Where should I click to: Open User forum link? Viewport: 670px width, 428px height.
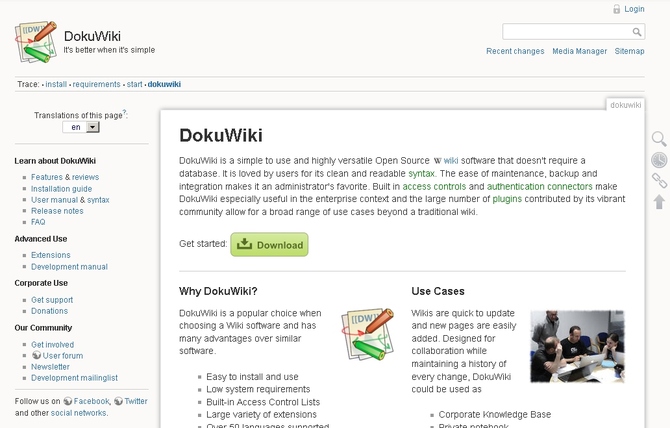63,356
